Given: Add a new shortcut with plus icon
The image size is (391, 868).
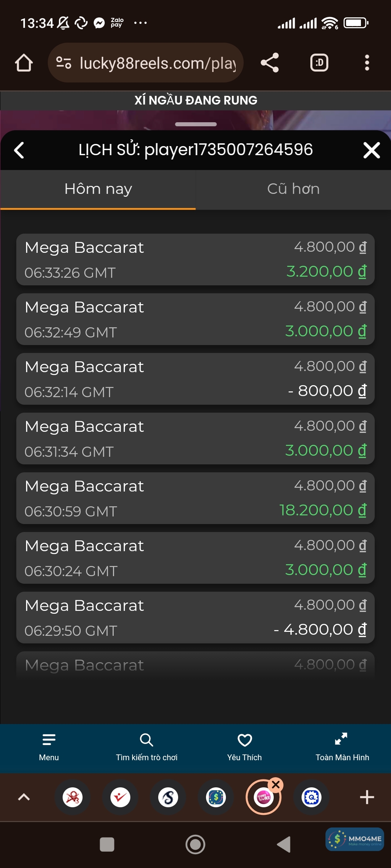Looking at the screenshot, I should coord(367,797).
